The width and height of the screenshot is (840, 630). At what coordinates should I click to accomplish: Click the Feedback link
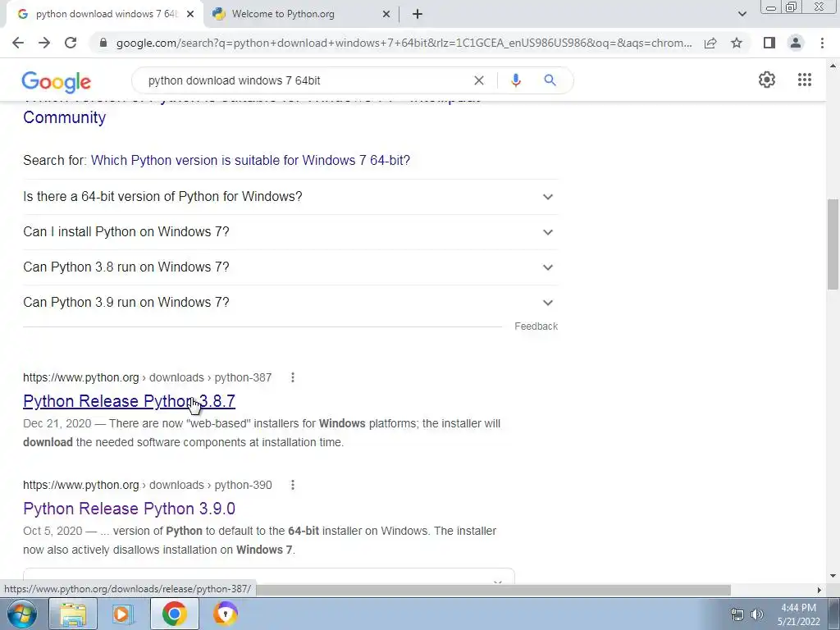(536, 326)
